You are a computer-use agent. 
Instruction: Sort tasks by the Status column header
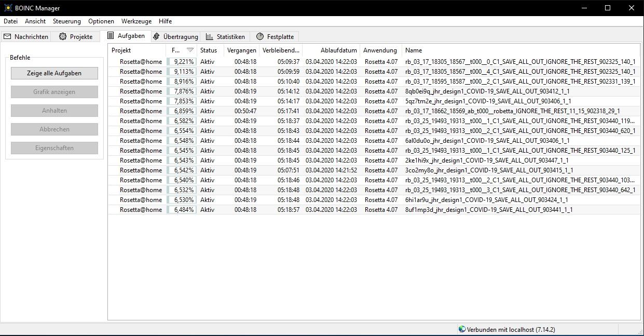(211, 50)
